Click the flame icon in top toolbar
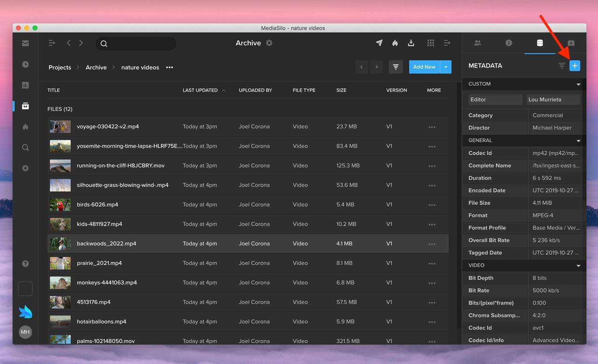Viewport: 598px width, 364px height. tap(395, 43)
